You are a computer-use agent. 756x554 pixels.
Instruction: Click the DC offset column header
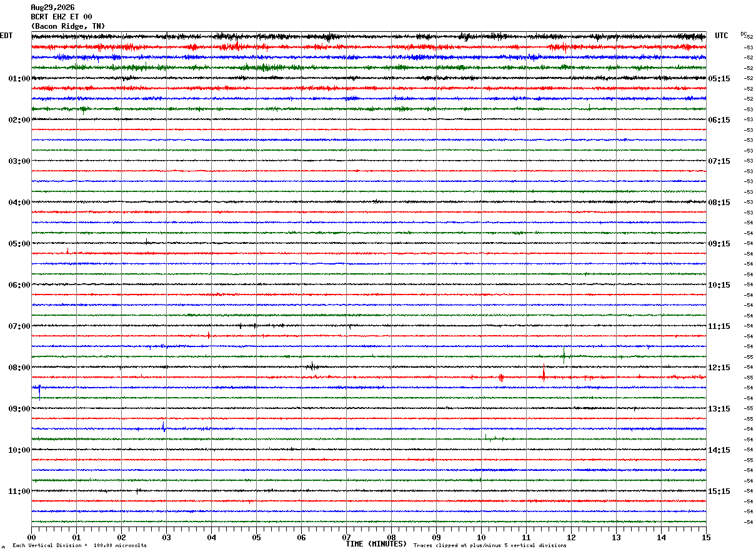744,34
